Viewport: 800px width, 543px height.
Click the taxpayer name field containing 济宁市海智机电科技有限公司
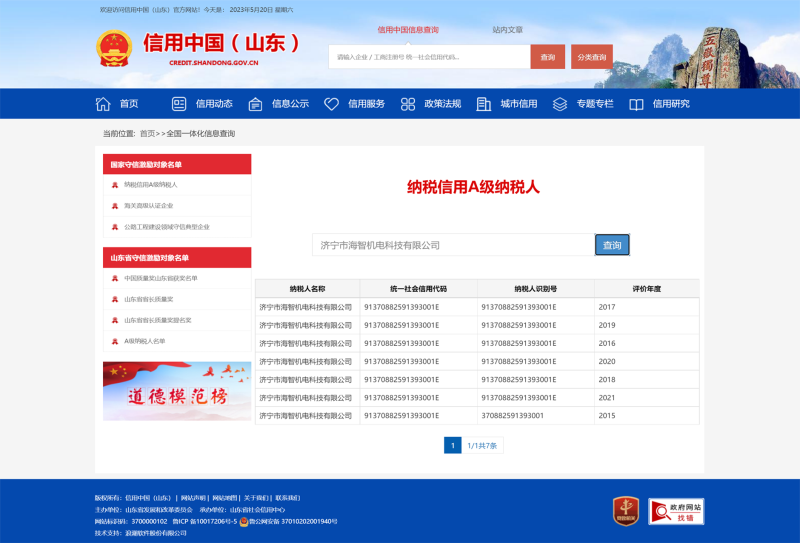pos(452,245)
